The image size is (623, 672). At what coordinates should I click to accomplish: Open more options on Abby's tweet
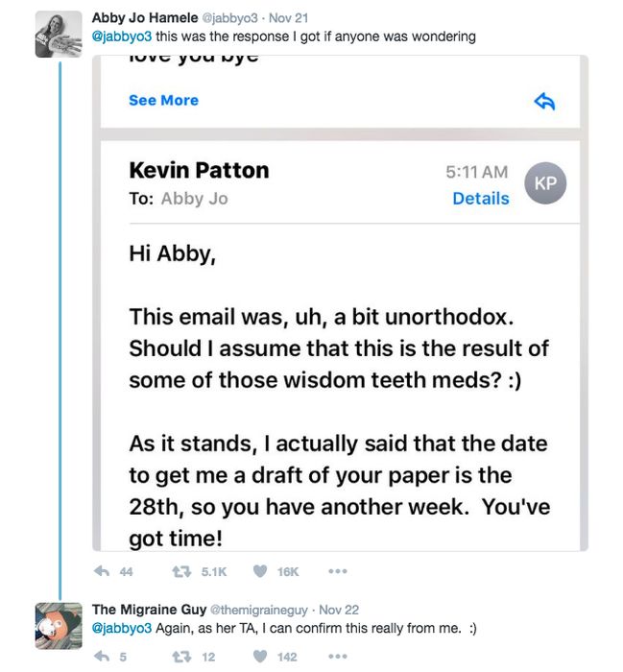338,571
